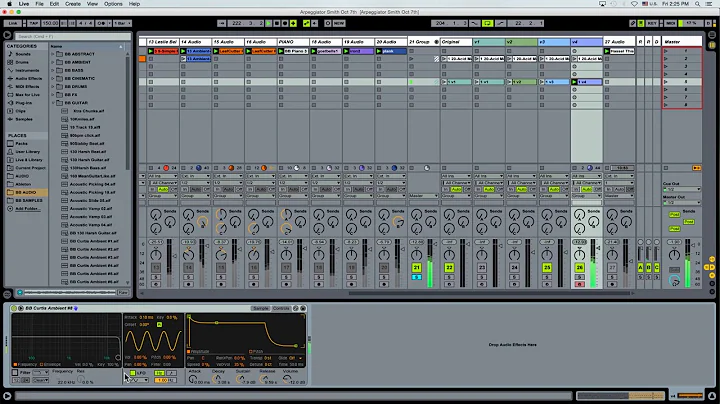Select Sounds category in browser
Image resolution: width=720 pixels, height=404 pixels.
click(23, 54)
